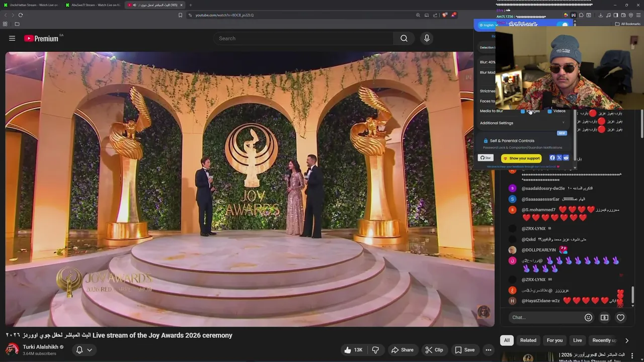
Task: Select the Live filter chip
Action: pyautogui.click(x=577, y=340)
